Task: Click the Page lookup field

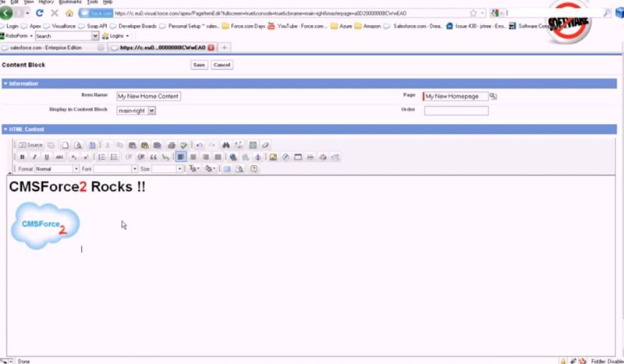Action: [x=456, y=97]
